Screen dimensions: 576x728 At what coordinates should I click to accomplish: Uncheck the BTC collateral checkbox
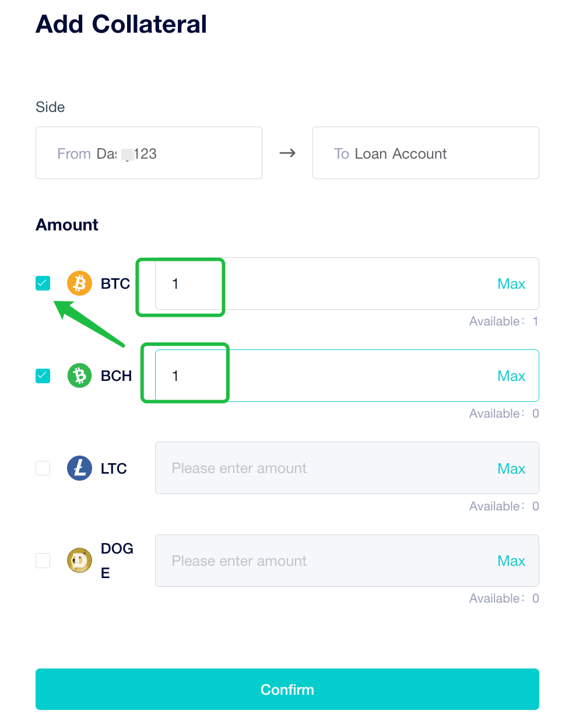(x=43, y=283)
